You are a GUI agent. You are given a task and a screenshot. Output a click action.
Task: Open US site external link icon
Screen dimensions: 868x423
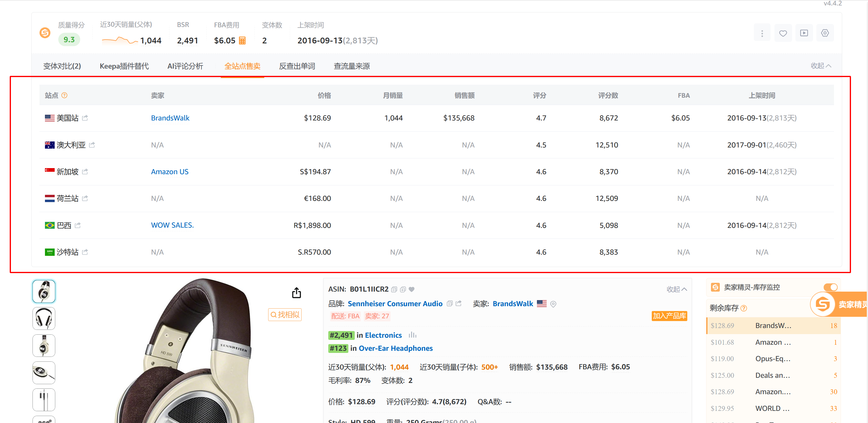pyautogui.click(x=85, y=118)
